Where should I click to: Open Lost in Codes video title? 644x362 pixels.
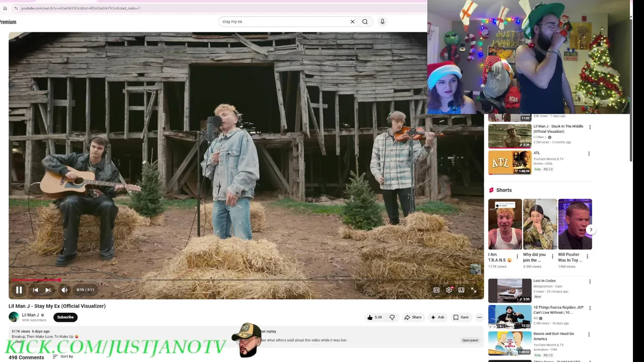tap(544, 281)
